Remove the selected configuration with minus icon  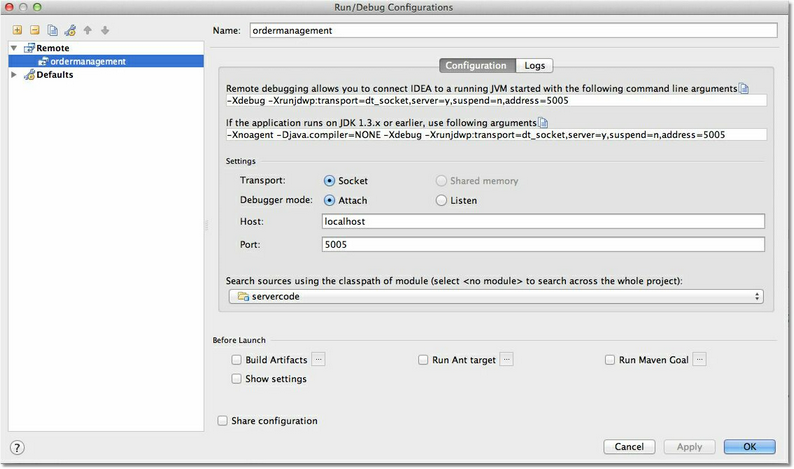[34, 30]
